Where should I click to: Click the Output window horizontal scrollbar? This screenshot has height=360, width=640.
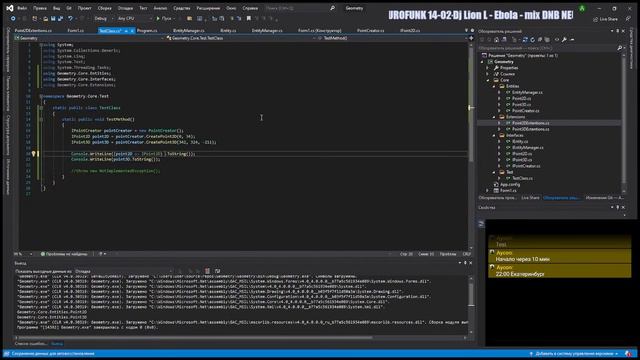[x=195, y=338]
